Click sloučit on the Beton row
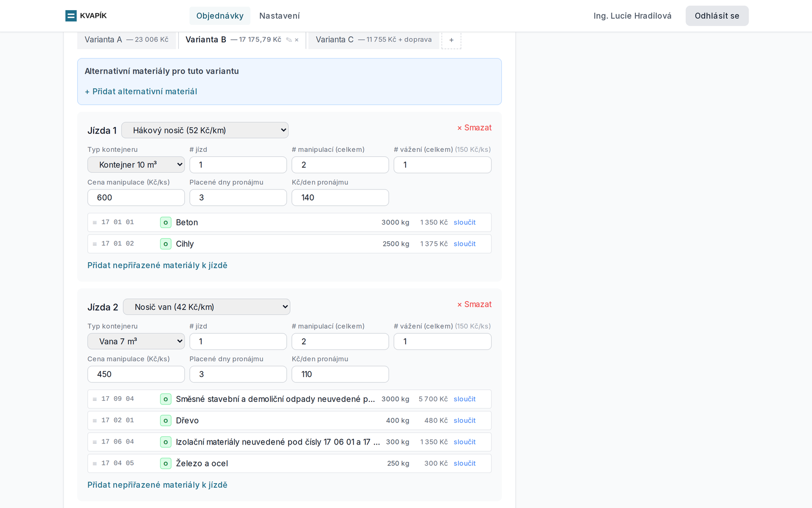Screen dimensions: 812x508 [464, 223]
